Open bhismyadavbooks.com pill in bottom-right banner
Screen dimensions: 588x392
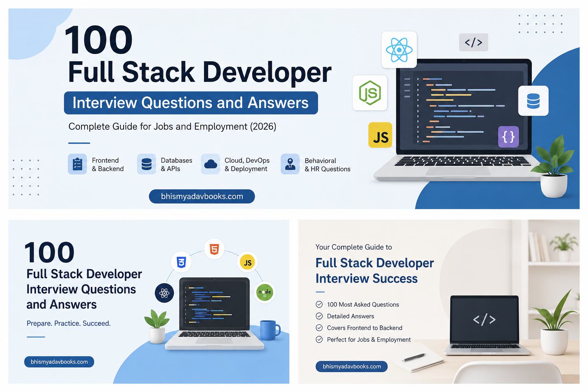pyautogui.click(x=351, y=366)
